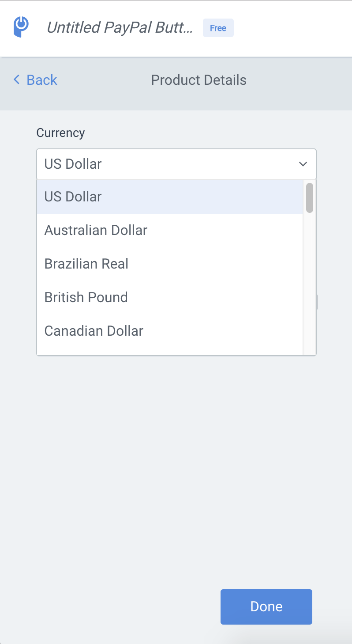Click the Product Details panel heading
Screen dimensions: 352x644
pyautogui.click(x=198, y=80)
